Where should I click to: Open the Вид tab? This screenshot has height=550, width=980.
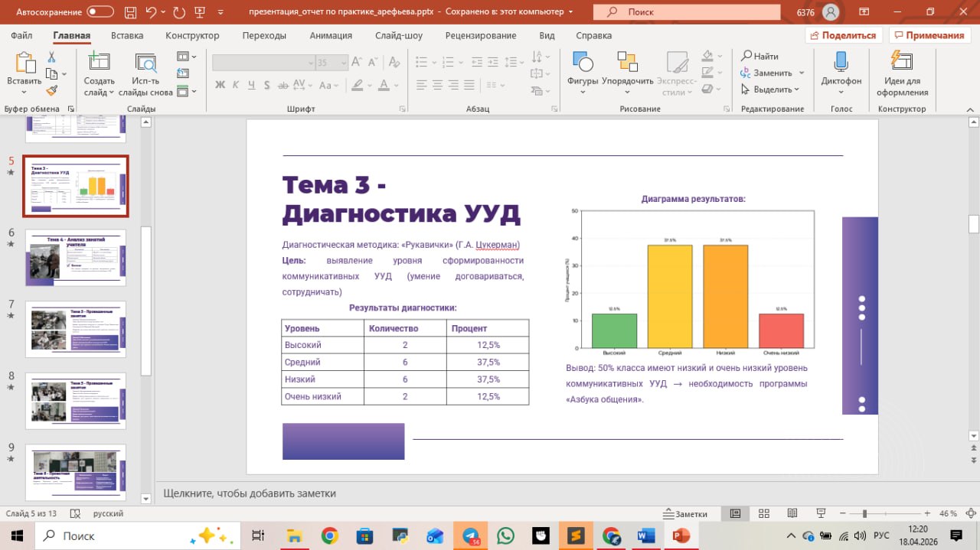547,35
